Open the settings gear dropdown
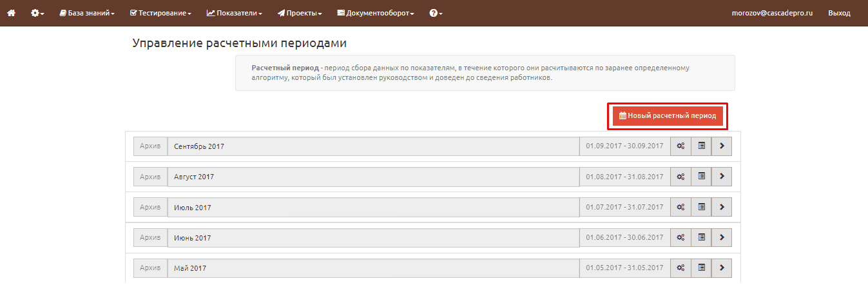This screenshot has width=868, height=294. [37, 13]
